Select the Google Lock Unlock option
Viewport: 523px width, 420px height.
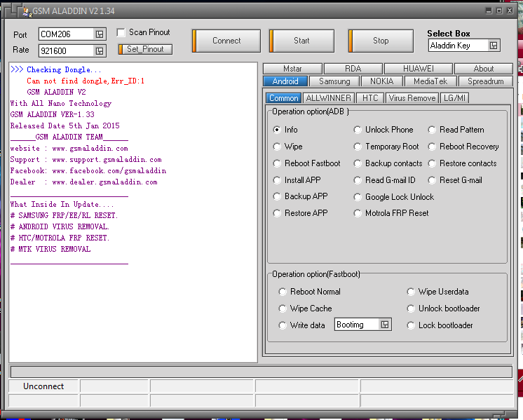point(394,197)
